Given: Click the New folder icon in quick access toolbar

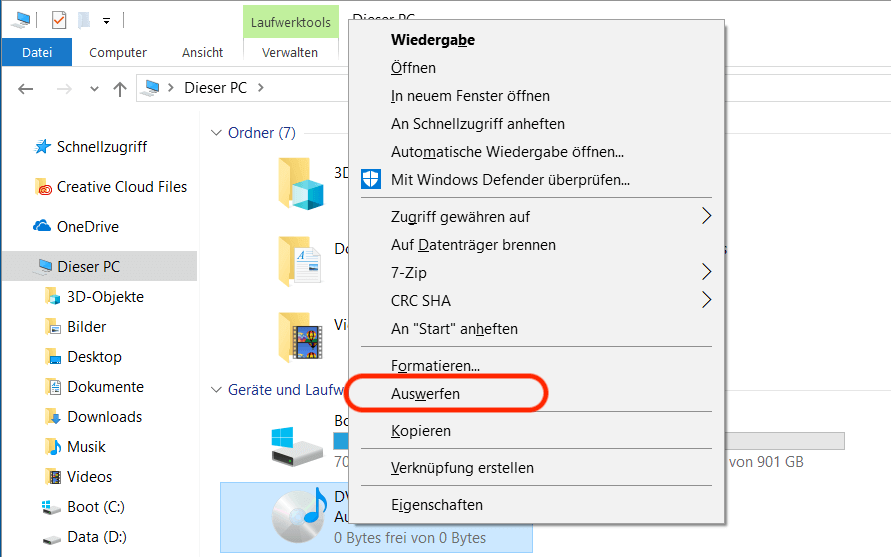Looking at the screenshot, I should [x=84, y=20].
